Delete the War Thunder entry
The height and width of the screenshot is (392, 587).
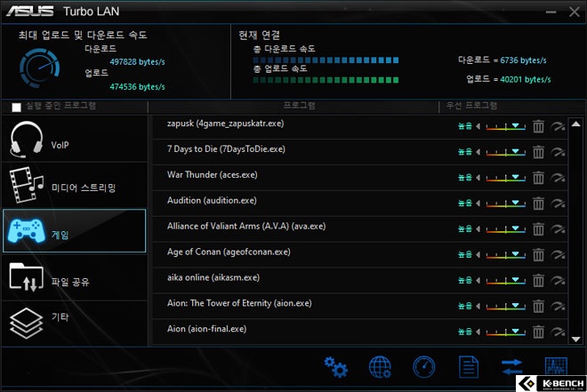538,178
